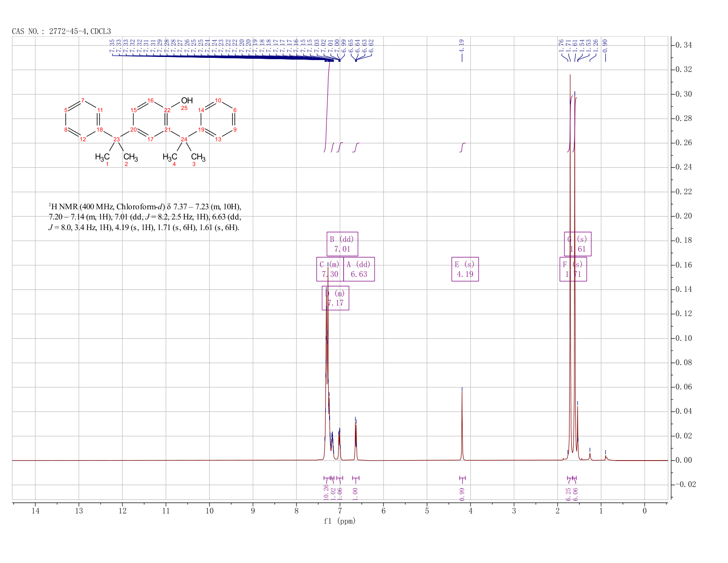
Task: Click y-axis value 0.00
Action: point(683,460)
